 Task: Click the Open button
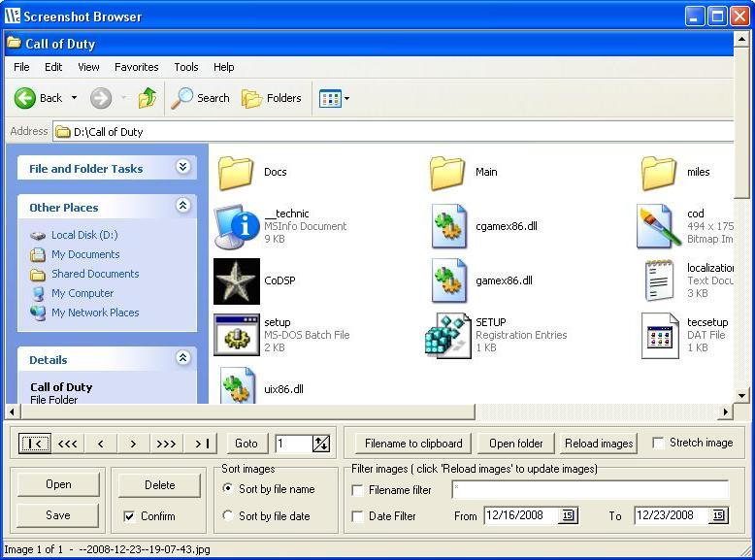[58, 484]
